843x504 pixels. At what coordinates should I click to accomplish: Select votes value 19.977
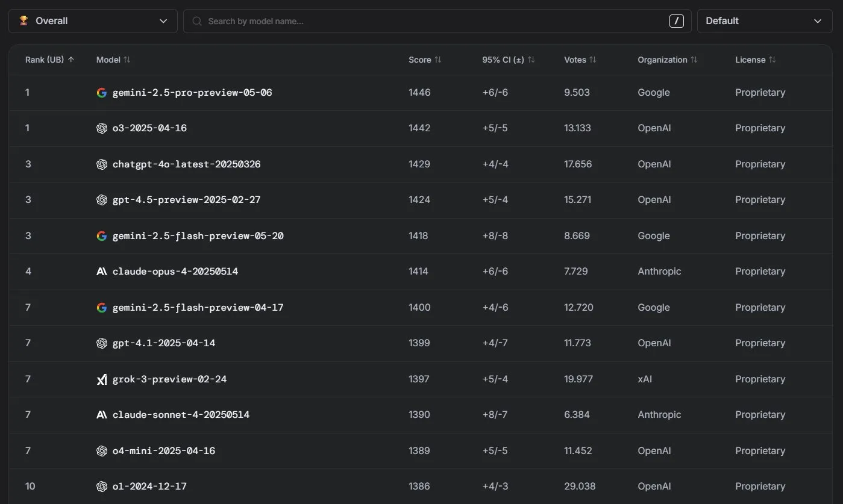tap(578, 379)
